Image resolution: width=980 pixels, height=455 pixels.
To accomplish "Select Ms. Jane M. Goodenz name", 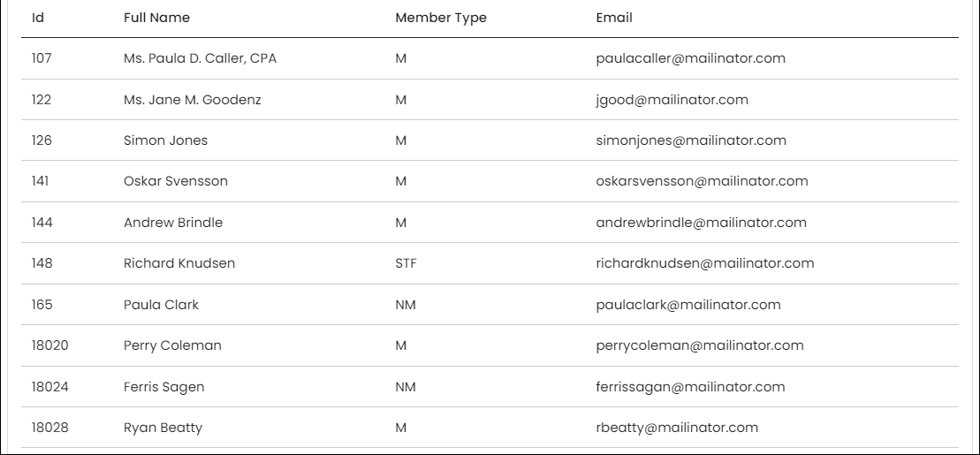I will (193, 99).
